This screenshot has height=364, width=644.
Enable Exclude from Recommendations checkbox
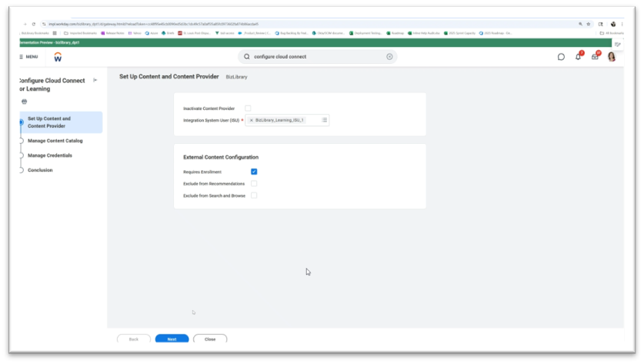coord(254,184)
